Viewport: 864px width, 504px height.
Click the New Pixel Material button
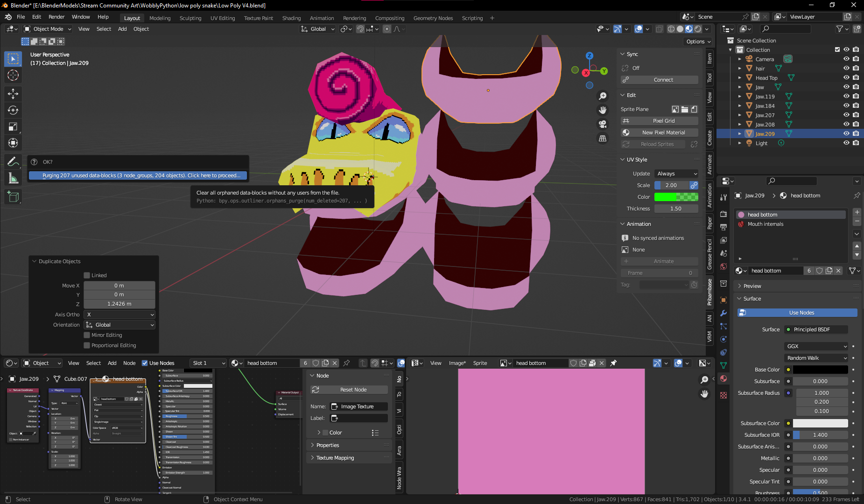(x=663, y=133)
